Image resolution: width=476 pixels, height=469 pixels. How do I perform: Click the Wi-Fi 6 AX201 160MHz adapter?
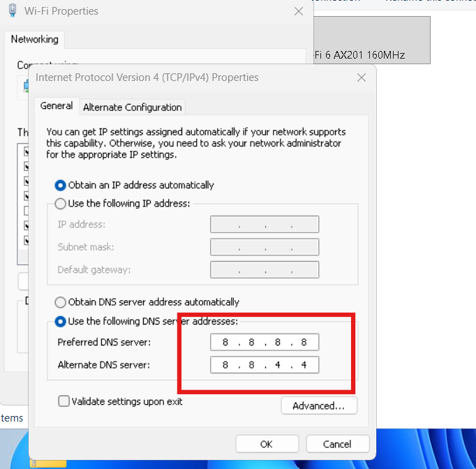pyautogui.click(x=371, y=40)
